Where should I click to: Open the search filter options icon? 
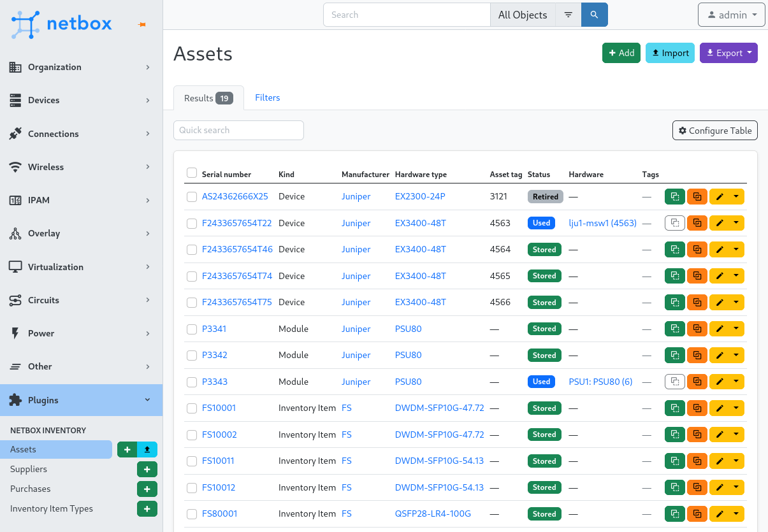(568, 15)
